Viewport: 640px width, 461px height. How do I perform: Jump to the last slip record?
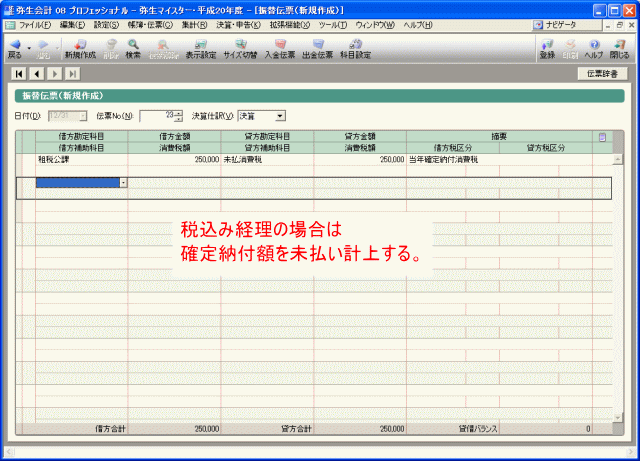(73, 74)
